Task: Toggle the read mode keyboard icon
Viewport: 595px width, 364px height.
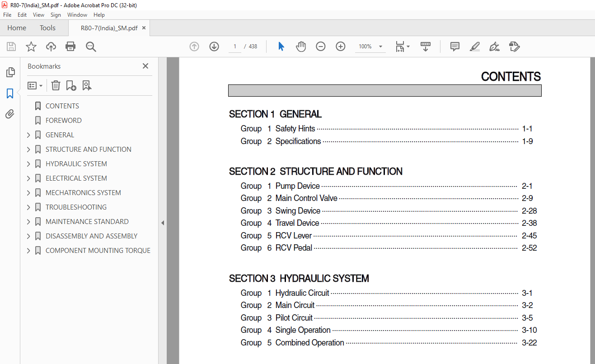Action: point(425,47)
